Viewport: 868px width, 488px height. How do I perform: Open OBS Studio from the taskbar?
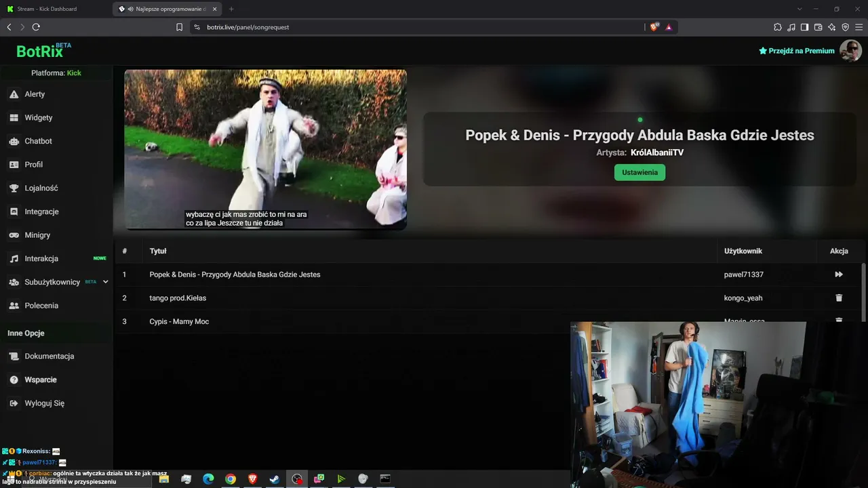click(297, 479)
